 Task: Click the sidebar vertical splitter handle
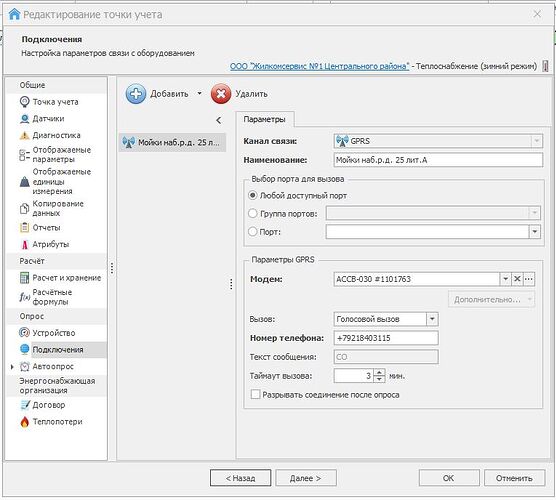point(112,268)
